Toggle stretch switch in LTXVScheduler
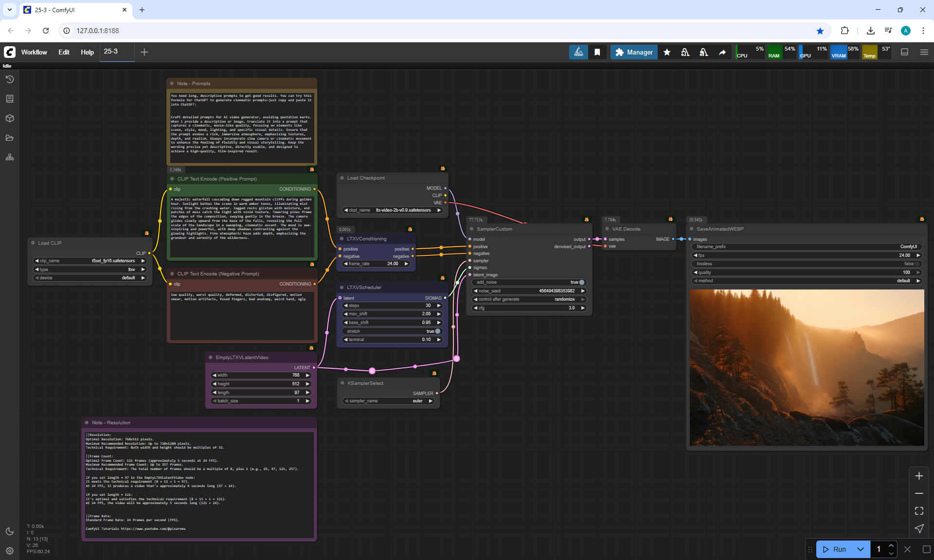Viewport: 934px width, 560px height. click(437, 331)
